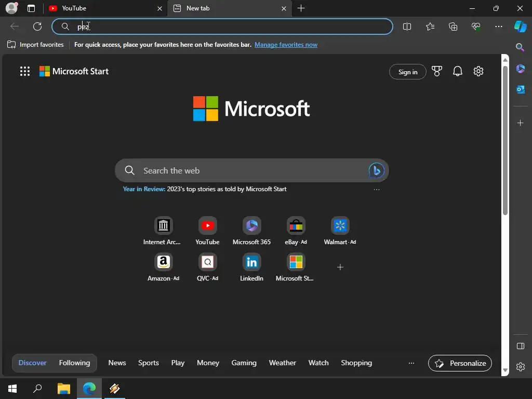
Task: Open the Weather feed category
Action: point(282,363)
